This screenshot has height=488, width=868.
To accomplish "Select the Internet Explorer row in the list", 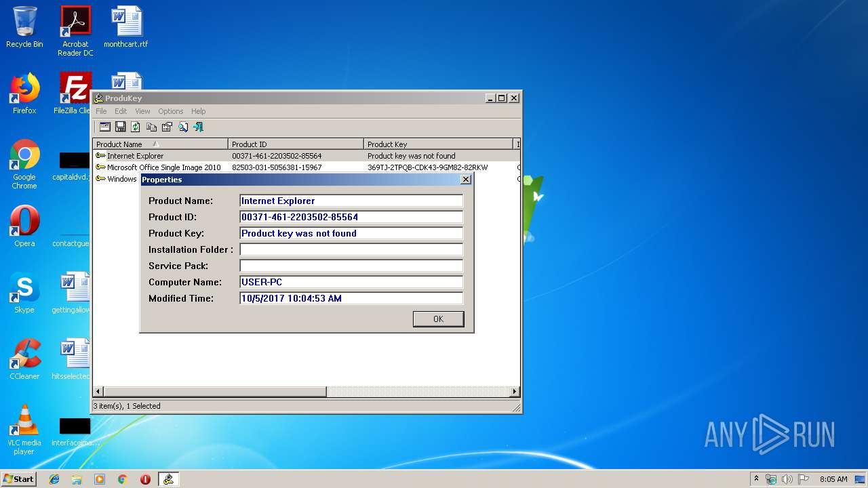I will [307, 156].
